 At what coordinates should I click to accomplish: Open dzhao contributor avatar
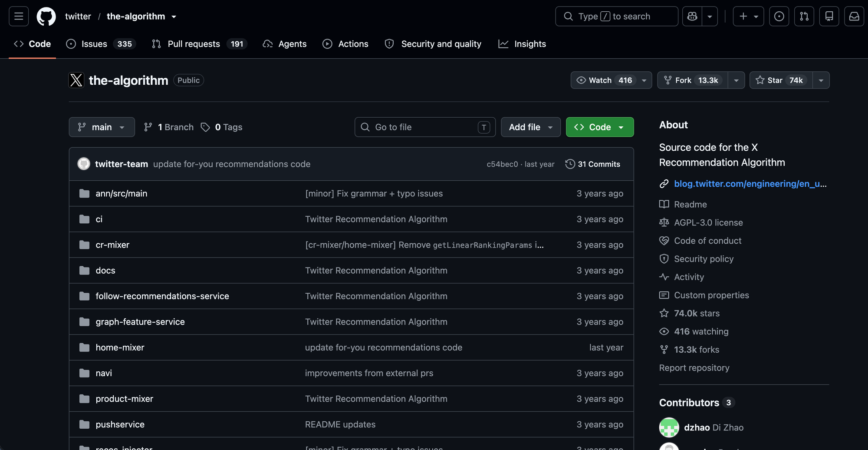pos(669,427)
